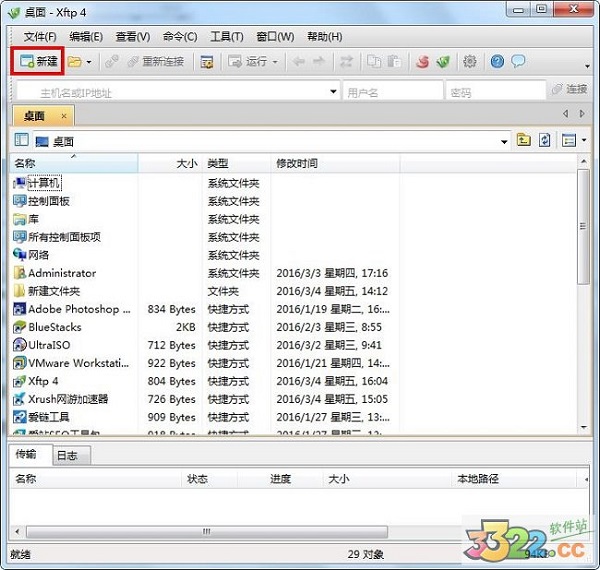
Task: Click the chat bubble feedback icon
Action: (x=518, y=61)
